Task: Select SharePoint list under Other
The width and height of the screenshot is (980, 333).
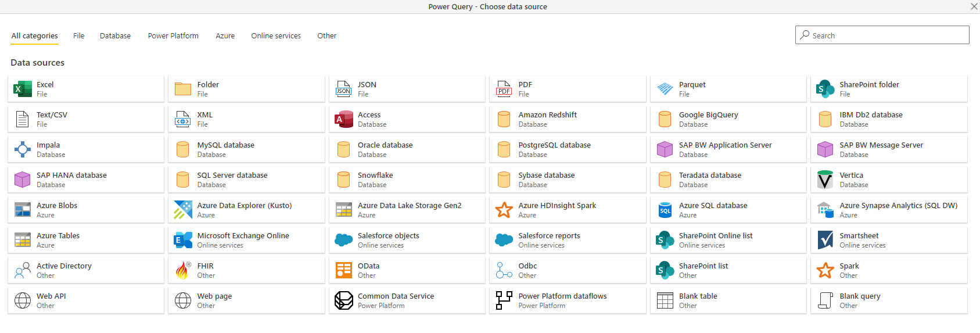Action: (728, 270)
